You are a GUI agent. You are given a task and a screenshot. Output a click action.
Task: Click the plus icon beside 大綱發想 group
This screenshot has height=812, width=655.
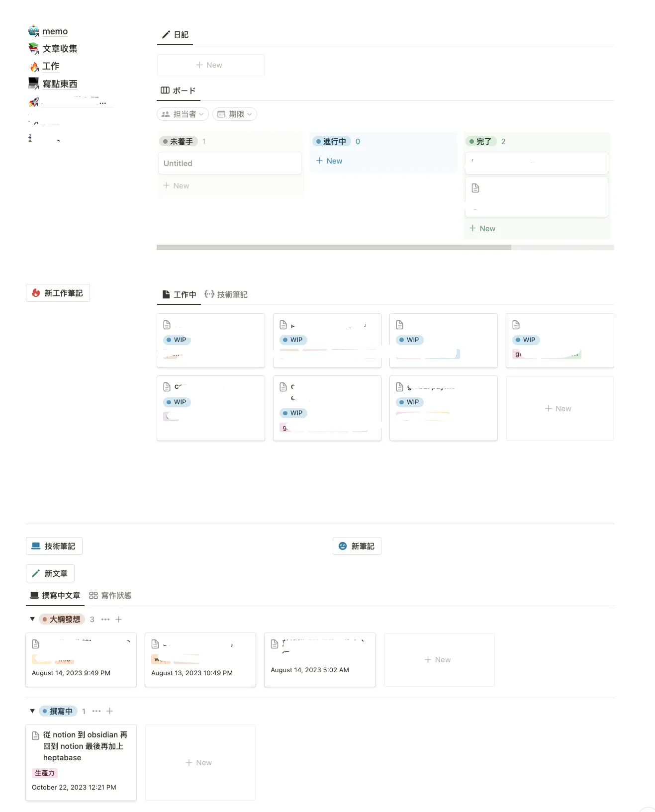tap(118, 619)
